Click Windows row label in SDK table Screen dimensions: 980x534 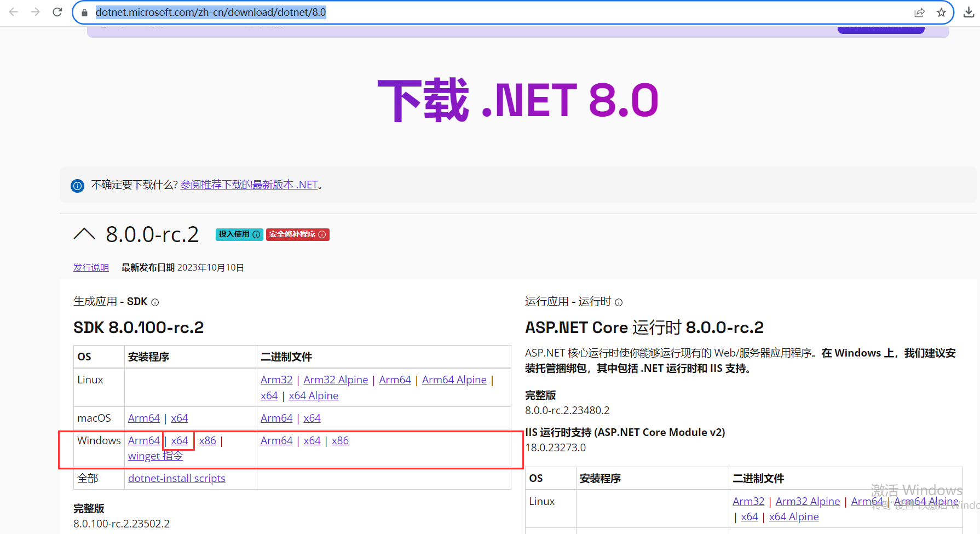99,440
